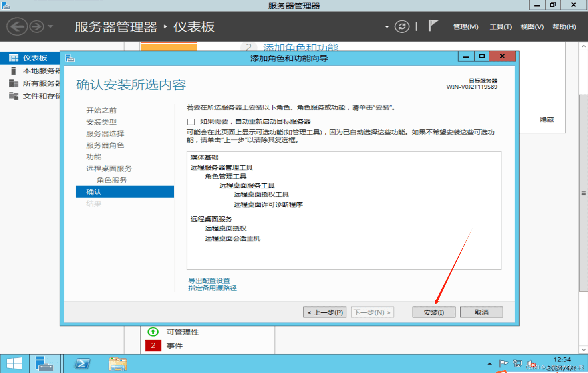This screenshot has width=588, height=373.
Task: Click the back navigation arrow
Action: (17, 27)
